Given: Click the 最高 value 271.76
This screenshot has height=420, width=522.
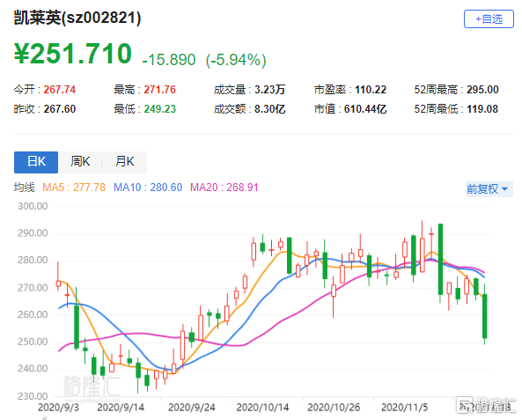Looking at the screenshot, I should pyautogui.click(x=160, y=90).
